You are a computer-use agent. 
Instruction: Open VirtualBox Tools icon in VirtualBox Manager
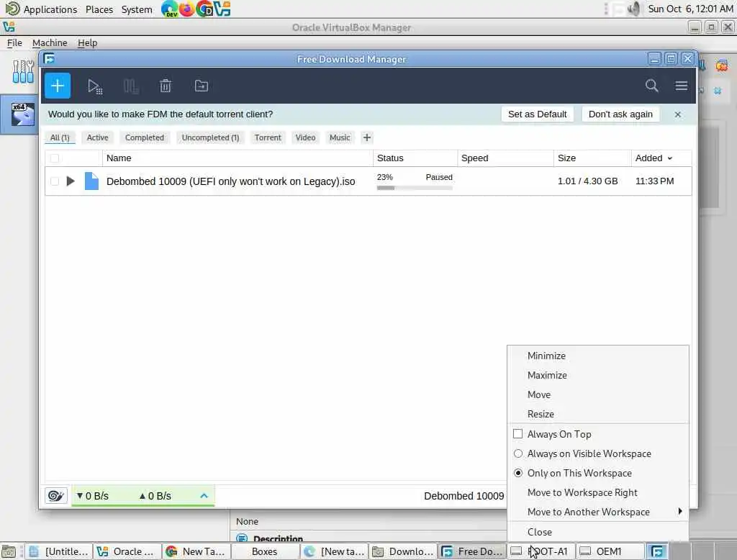click(23, 71)
